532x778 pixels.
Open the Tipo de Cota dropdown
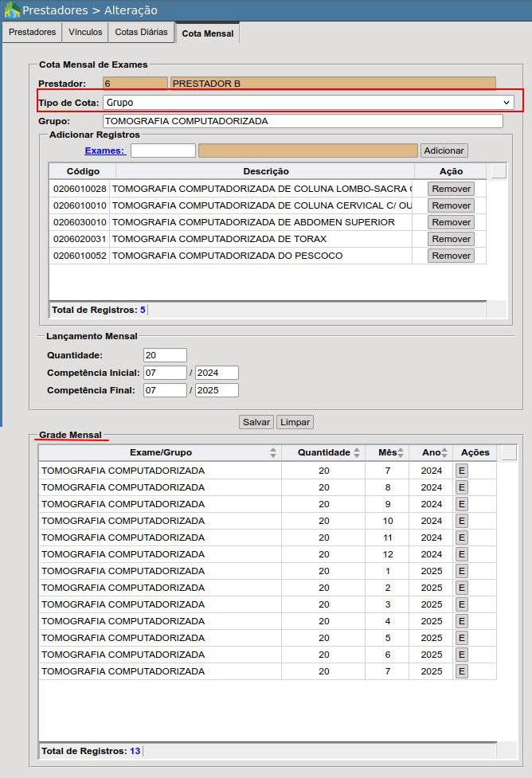tap(308, 103)
